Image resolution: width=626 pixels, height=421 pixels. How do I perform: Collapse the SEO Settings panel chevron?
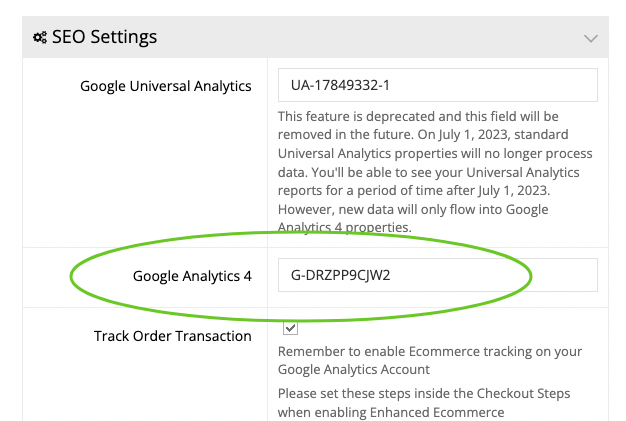point(590,38)
